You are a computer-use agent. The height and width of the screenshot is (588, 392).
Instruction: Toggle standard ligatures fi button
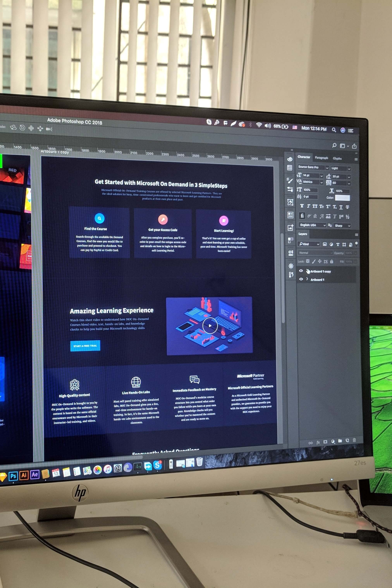pos(302,216)
